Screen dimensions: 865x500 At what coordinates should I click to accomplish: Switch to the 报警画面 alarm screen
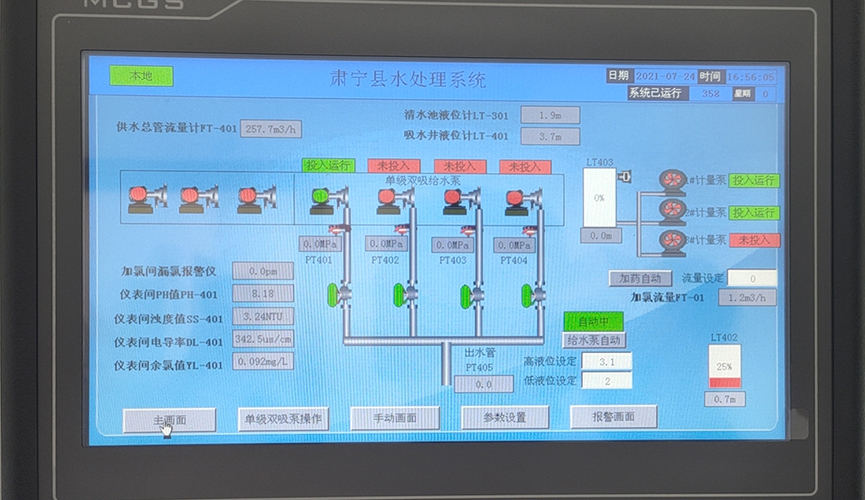tap(613, 417)
